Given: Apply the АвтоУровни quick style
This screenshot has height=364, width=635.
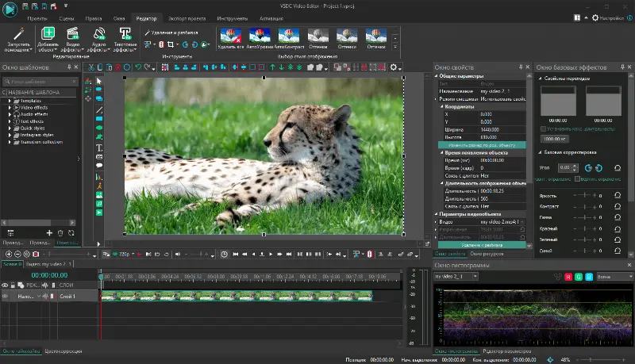Looking at the screenshot, I should point(260,39).
